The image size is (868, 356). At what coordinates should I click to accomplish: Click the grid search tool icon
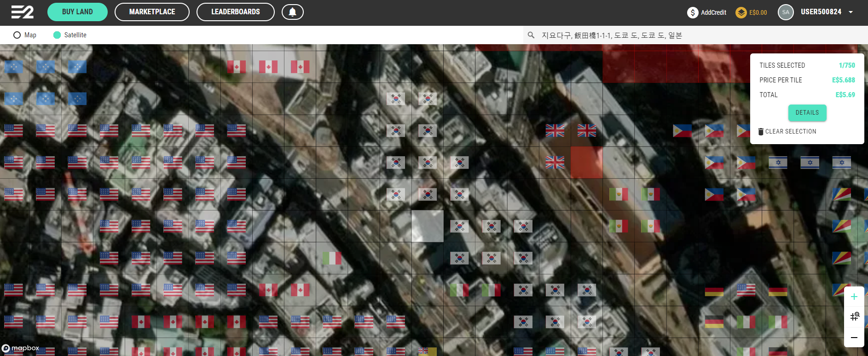tap(854, 316)
